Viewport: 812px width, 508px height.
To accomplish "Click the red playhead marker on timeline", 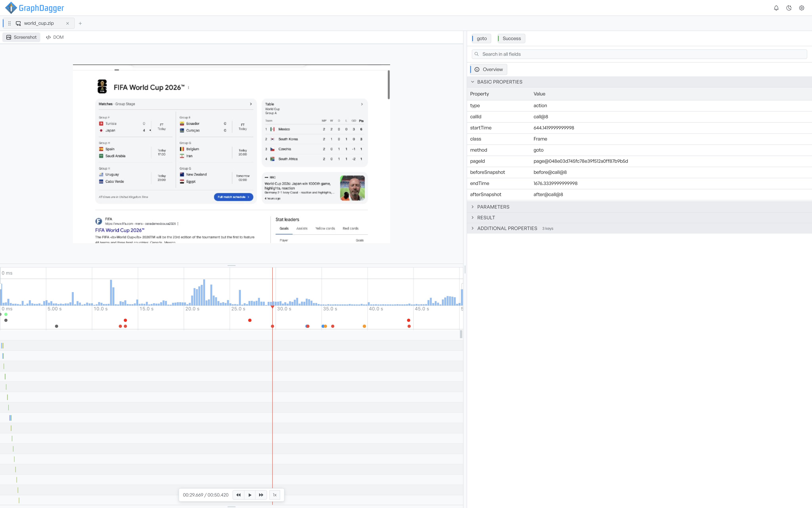I will tap(272, 307).
